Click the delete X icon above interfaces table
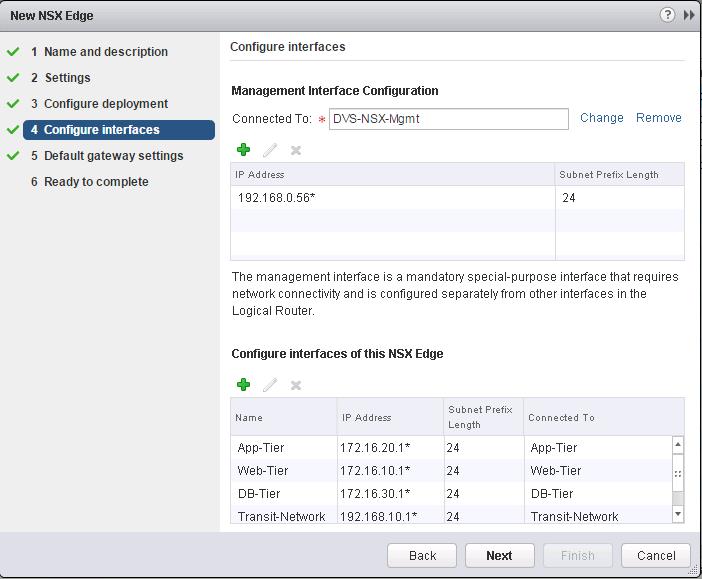The width and height of the screenshot is (702, 579). (x=295, y=385)
